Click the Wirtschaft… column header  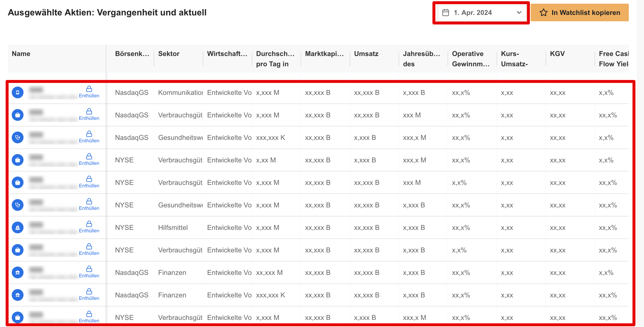227,54
